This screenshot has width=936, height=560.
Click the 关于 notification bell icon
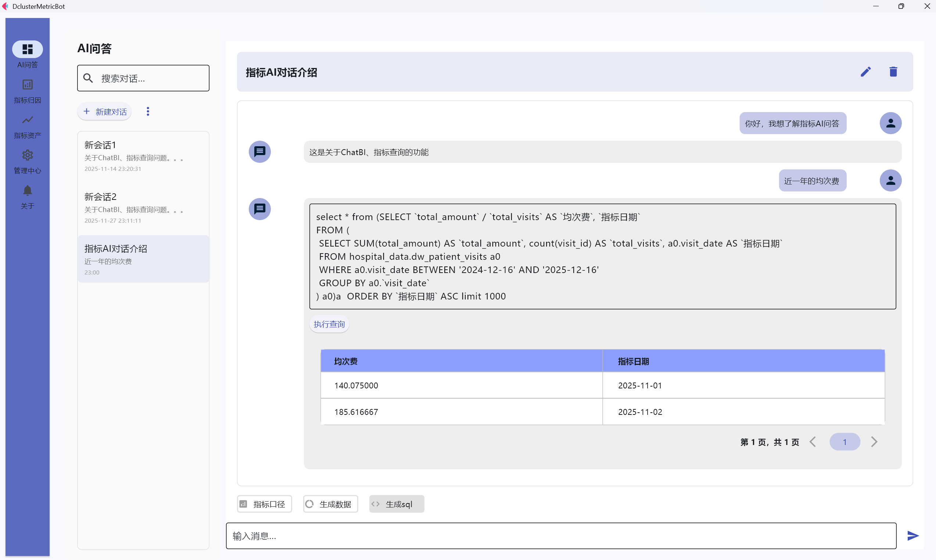[27, 196]
